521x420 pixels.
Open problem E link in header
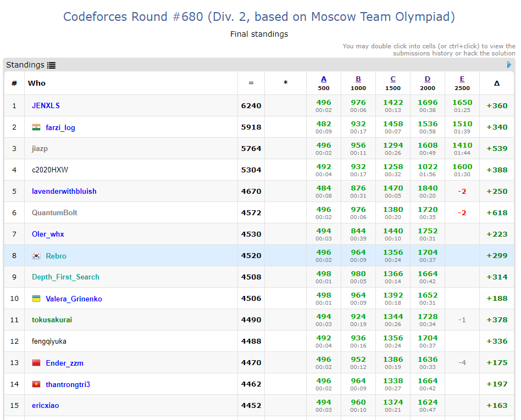coord(462,79)
